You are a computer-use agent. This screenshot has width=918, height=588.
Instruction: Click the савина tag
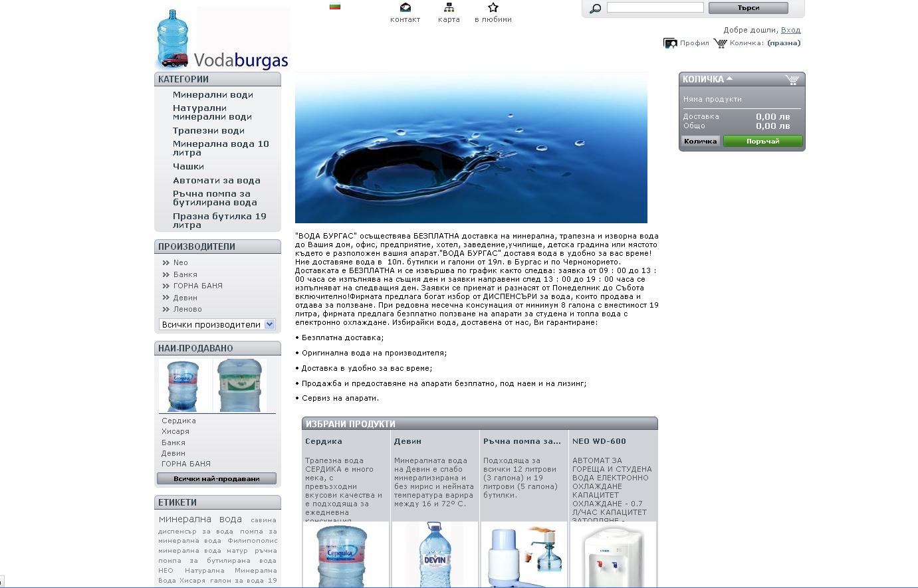tap(263, 520)
